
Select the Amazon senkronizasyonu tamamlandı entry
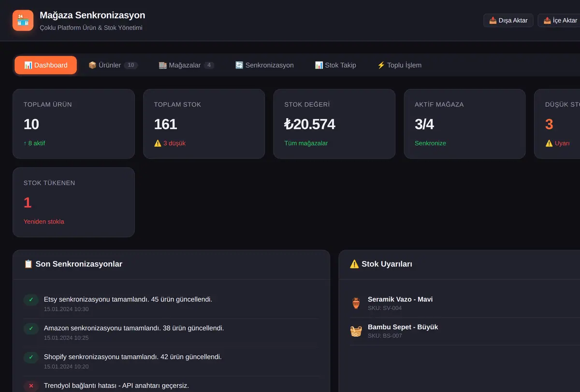[x=171, y=333]
